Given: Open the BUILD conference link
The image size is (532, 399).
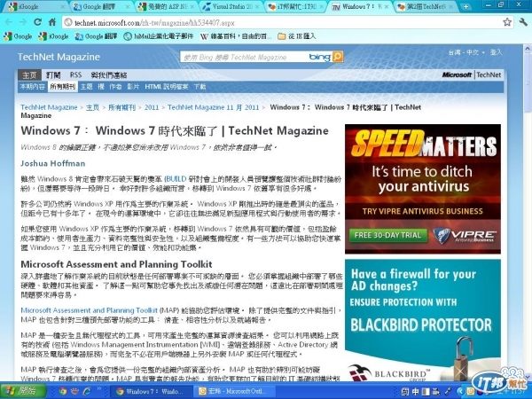Looking at the screenshot, I should (x=176, y=179).
